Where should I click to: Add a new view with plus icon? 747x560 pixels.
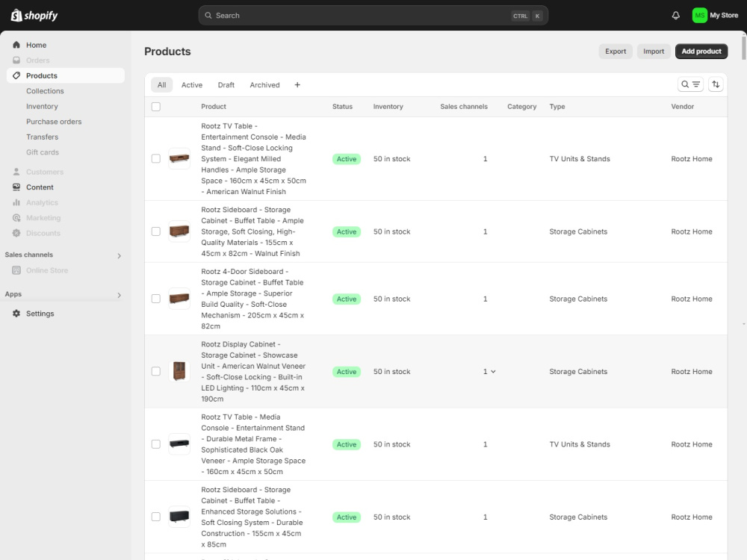(297, 85)
